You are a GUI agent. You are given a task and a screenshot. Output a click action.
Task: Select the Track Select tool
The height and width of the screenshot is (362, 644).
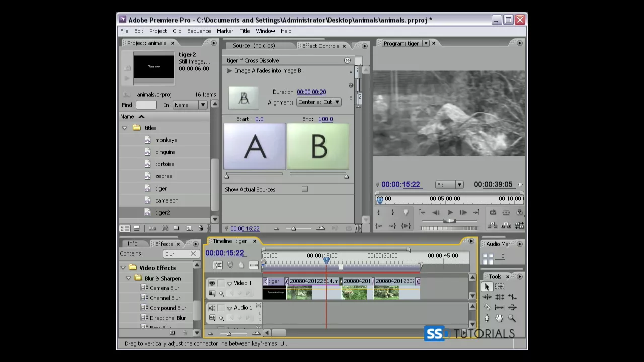[500, 286]
